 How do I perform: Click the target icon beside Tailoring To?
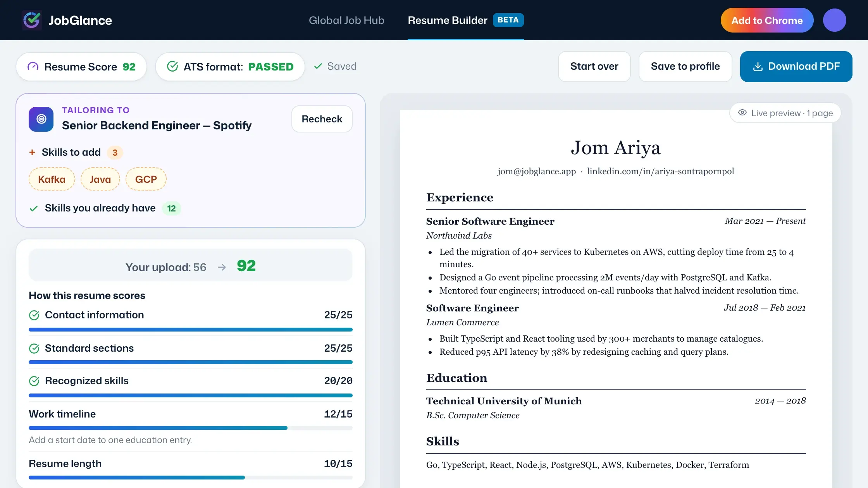tap(41, 119)
